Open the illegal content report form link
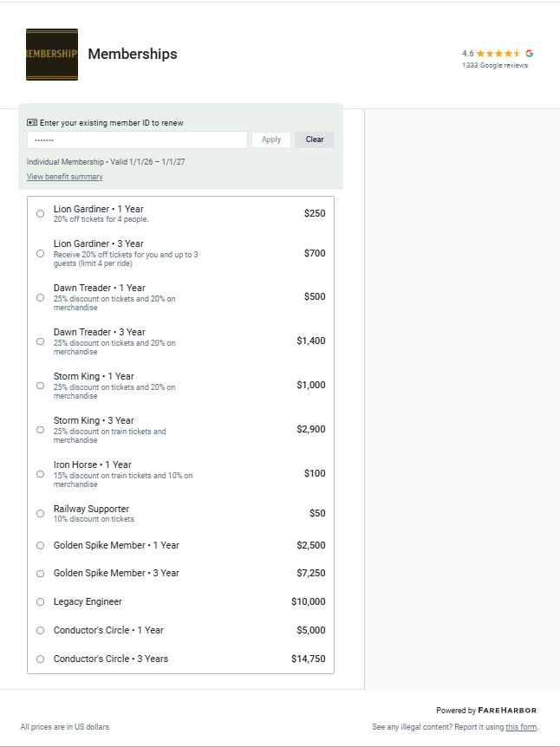This screenshot has width=560, height=747. pyautogui.click(x=521, y=727)
